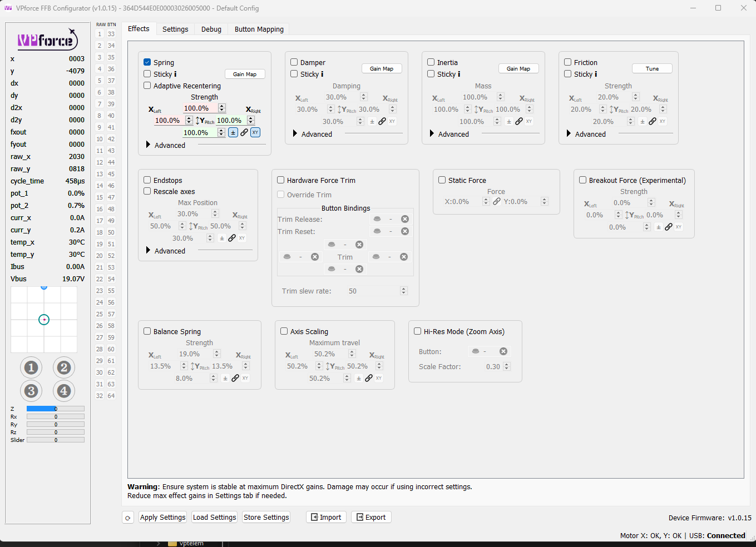756x547 pixels.
Task: Click the Z axis level bar
Action: coord(56,409)
